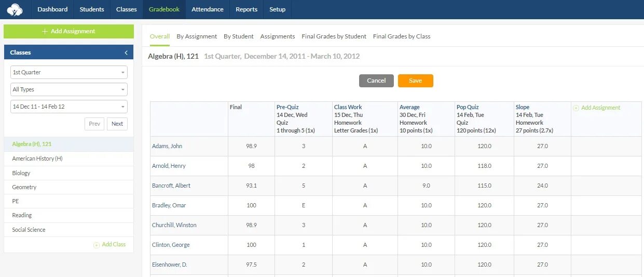The image size is (644, 277).
Task: Click Bradley, Omar Pop Quiz score cell
Action: pos(484,205)
